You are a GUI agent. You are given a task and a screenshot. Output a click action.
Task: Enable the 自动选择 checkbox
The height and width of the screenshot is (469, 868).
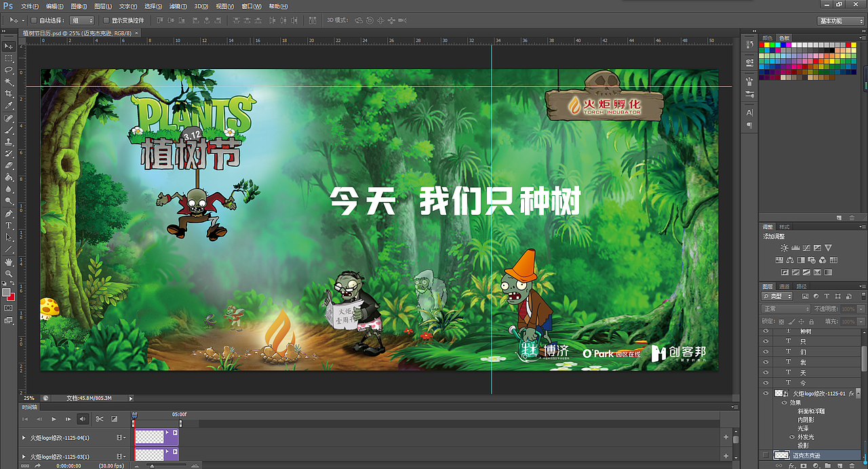pyautogui.click(x=34, y=20)
